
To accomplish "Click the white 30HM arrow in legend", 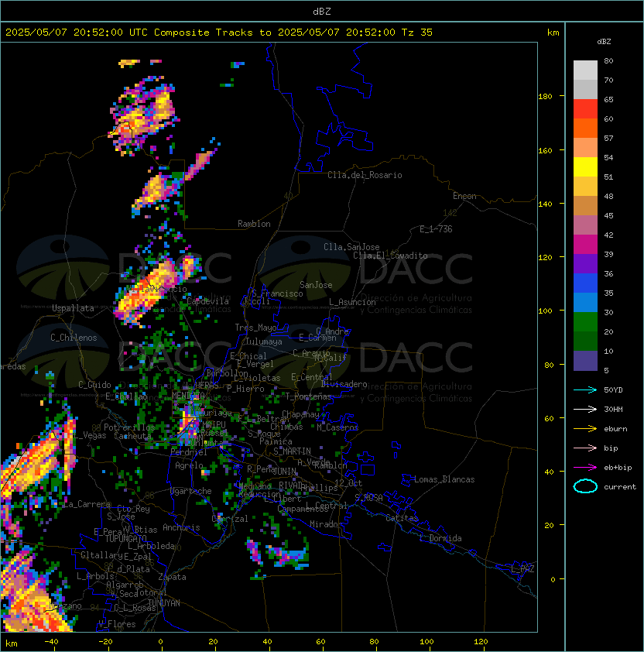I will (585, 409).
